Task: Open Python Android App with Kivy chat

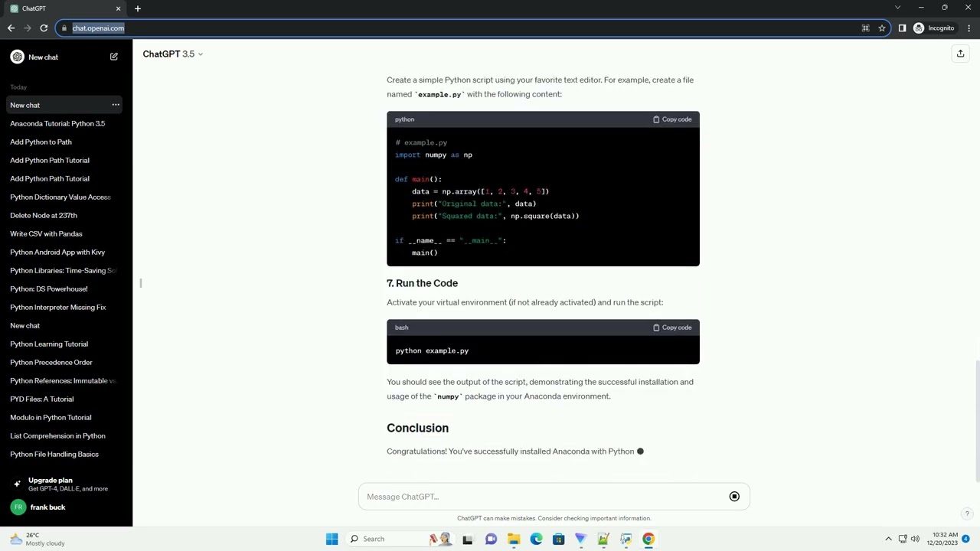Action: 57,252
